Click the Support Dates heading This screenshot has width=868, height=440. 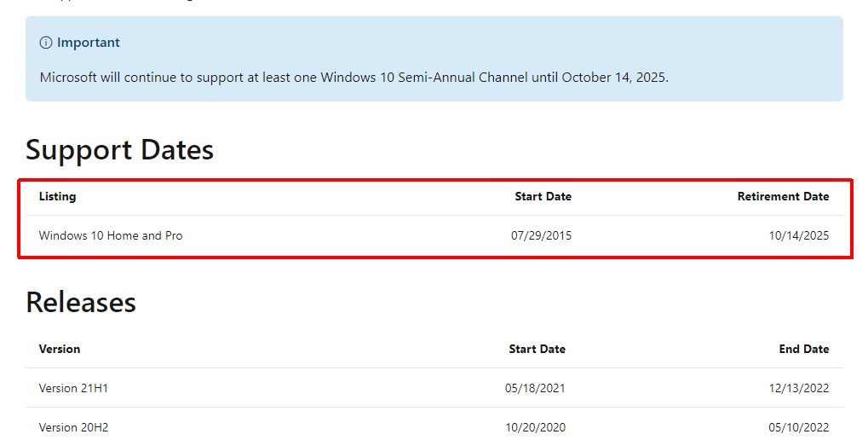pyautogui.click(x=119, y=151)
